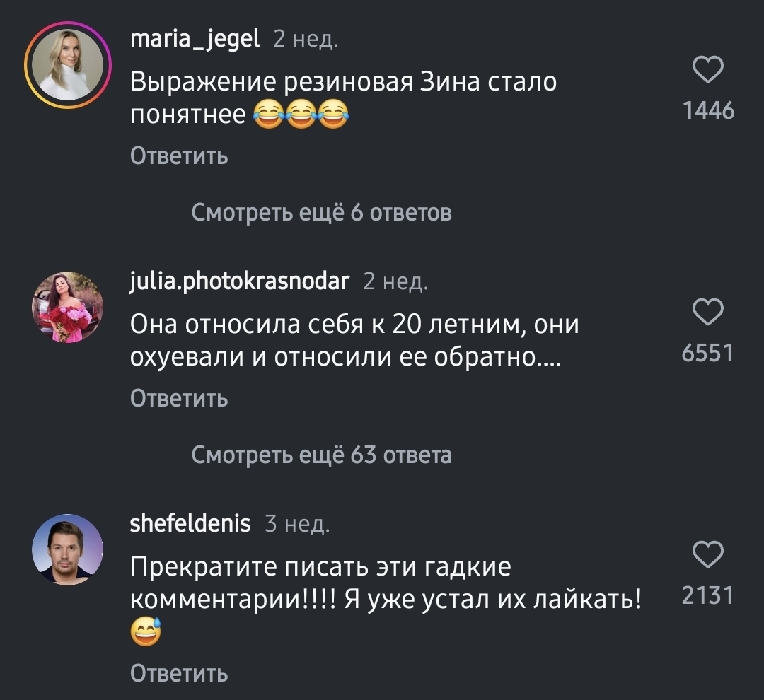The width and height of the screenshot is (764, 700).
Task: Select the shefeldenis username
Action: [190, 524]
